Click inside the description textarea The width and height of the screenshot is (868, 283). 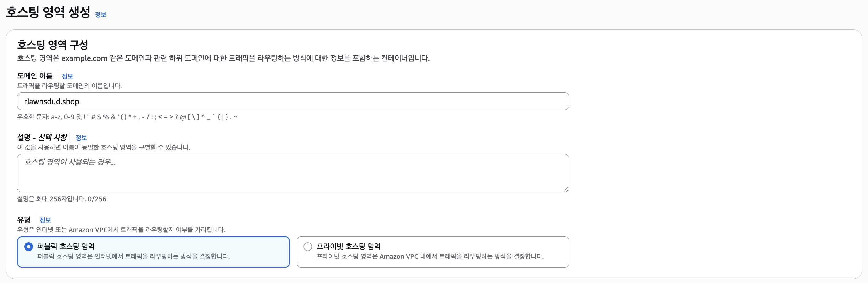292,173
